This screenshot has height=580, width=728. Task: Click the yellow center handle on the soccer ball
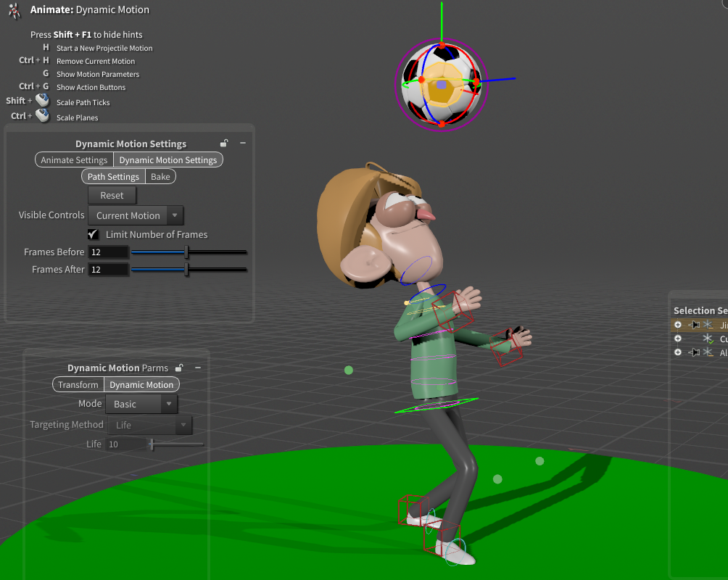(x=442, y=85)
